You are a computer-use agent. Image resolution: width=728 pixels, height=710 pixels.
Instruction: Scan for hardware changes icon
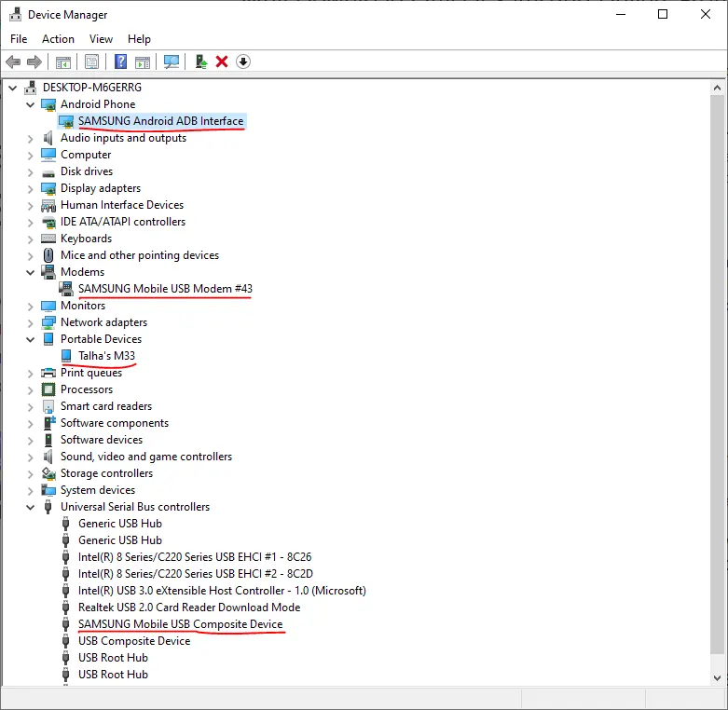[172, 61]
